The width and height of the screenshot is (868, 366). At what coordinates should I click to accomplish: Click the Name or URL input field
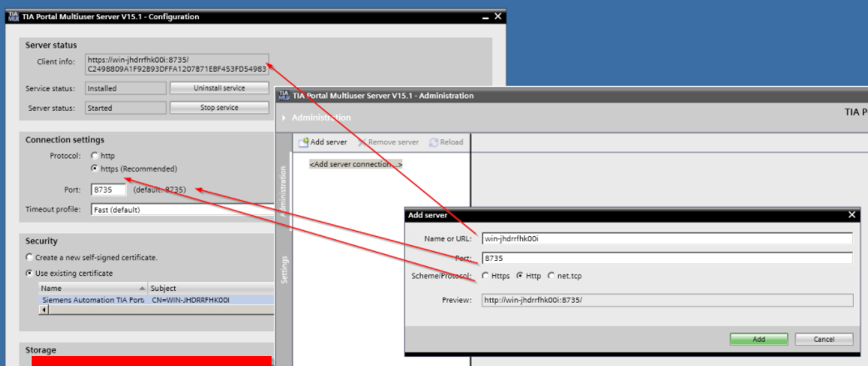[x=667, y=238]
